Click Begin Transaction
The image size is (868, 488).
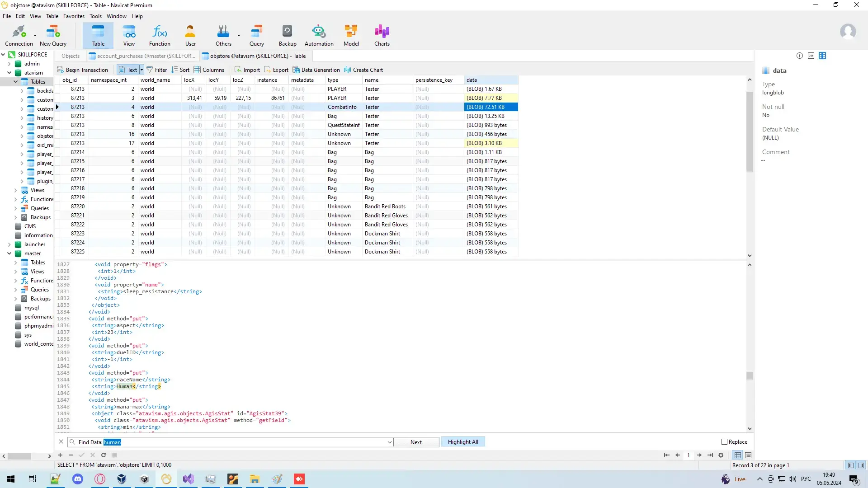pyautogui.click(x=82, y=70)
